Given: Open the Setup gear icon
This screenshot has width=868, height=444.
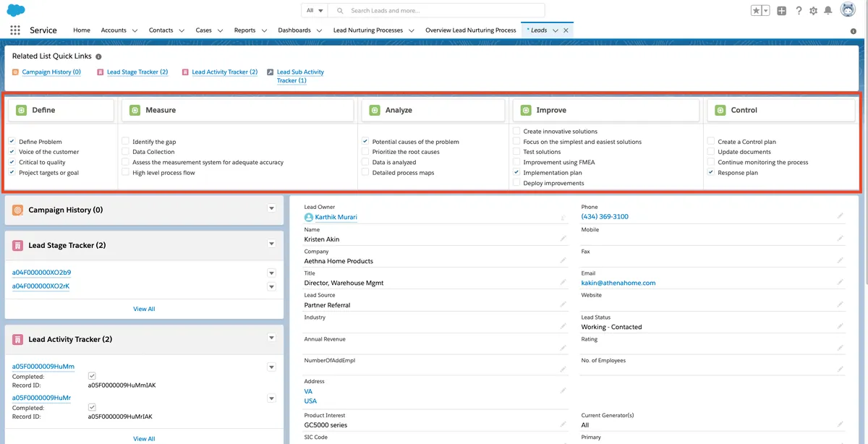Looking at the screenshot, I should tap(814, 11).
